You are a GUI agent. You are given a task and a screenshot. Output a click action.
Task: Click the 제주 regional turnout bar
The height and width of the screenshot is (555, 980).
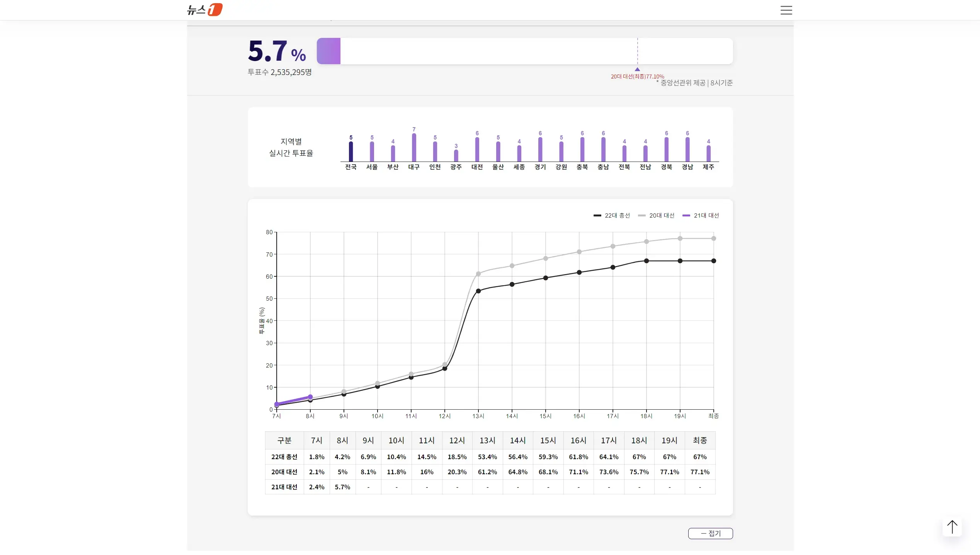point(708,153)
